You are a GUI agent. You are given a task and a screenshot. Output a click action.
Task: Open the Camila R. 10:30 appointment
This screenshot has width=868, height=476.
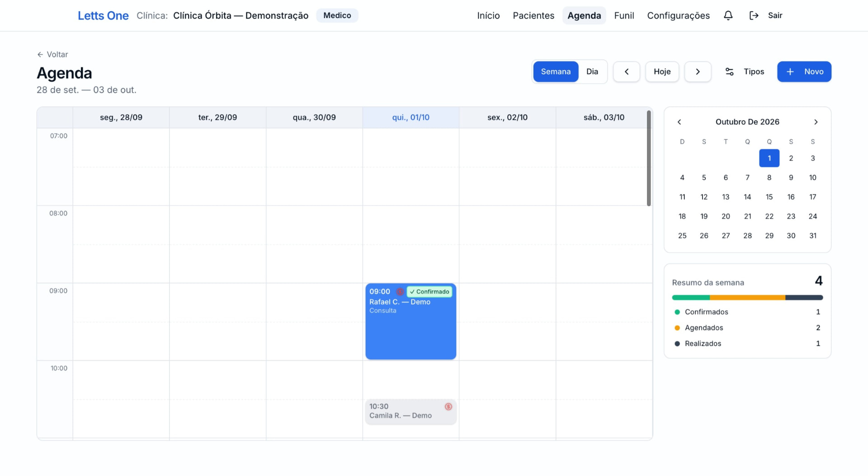click(x=410, y=411)
